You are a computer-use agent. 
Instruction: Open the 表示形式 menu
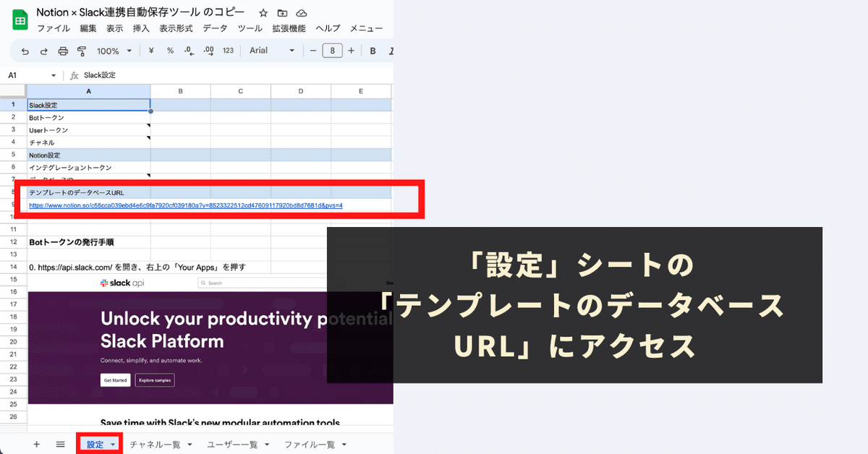pos(176,28)
